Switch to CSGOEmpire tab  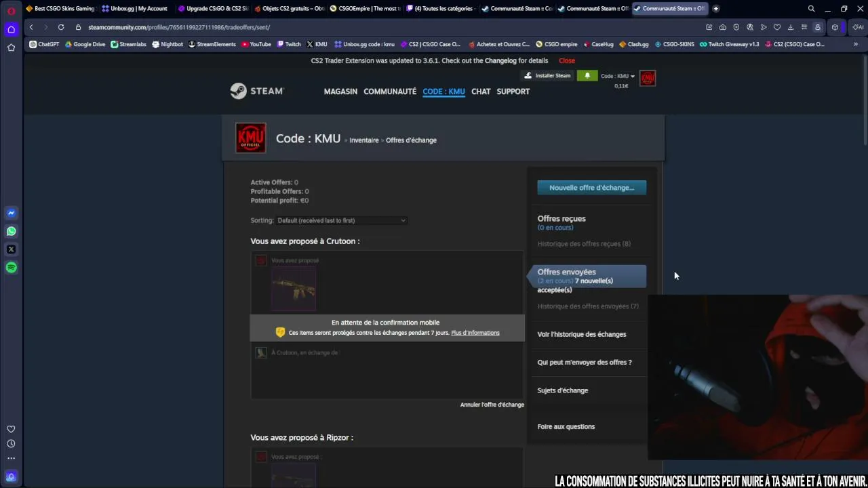click(366, 9)
